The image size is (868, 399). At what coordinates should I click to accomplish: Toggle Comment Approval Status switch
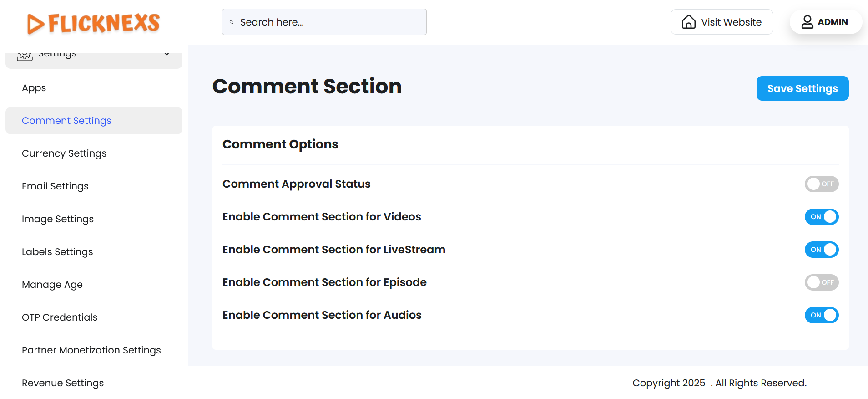click(x=821, y=184)
